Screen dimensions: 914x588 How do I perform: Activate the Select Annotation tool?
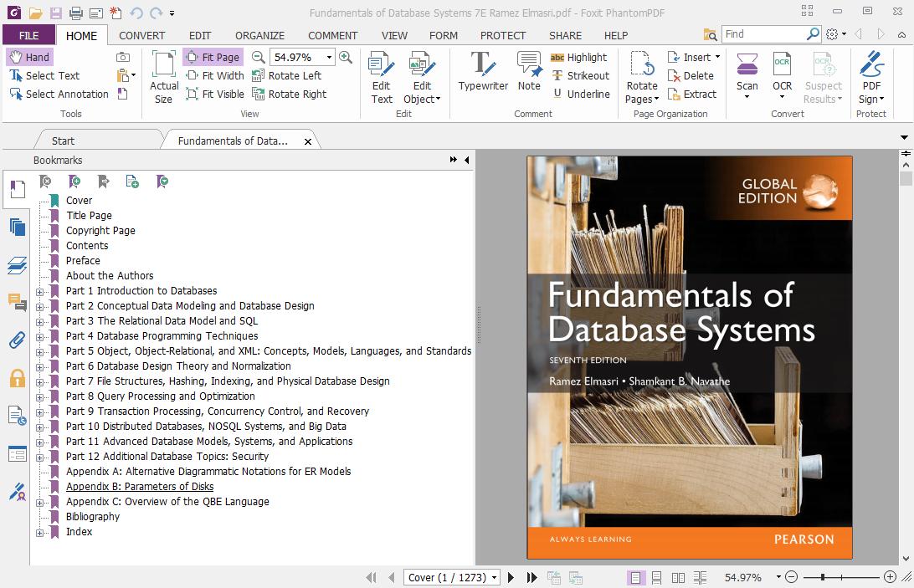point(59,94)
